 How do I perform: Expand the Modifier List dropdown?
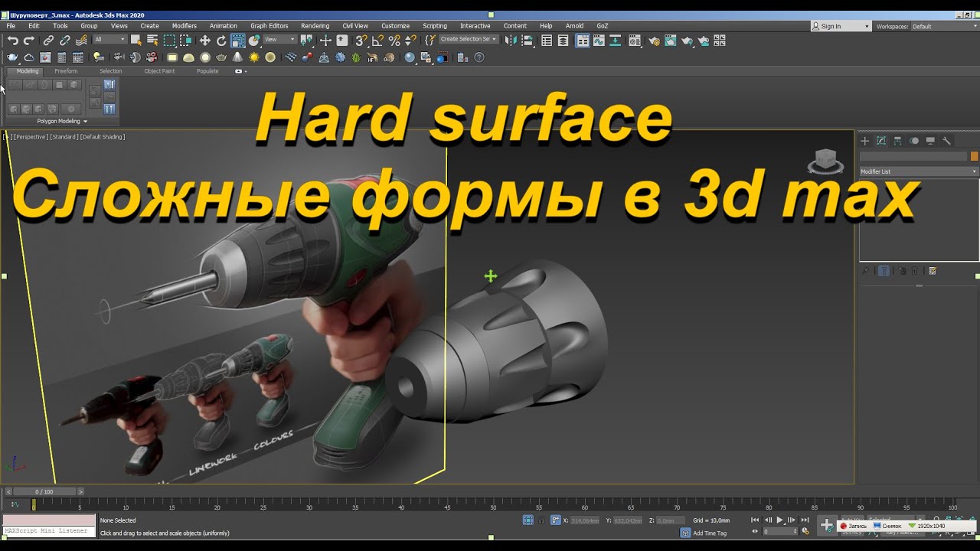tap(919, 171)
